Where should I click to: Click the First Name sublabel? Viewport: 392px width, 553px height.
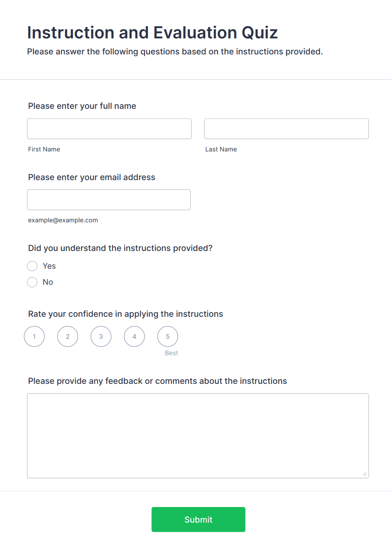pos(44,149)
